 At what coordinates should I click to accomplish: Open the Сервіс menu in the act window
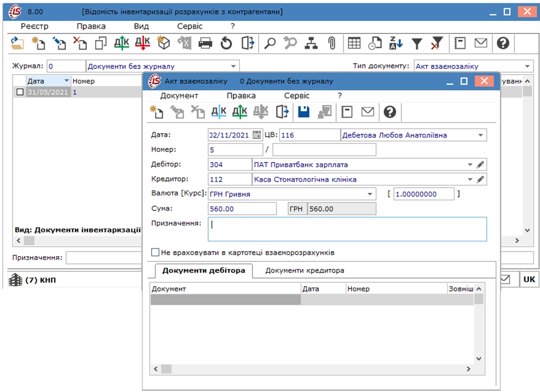[297, 96]
